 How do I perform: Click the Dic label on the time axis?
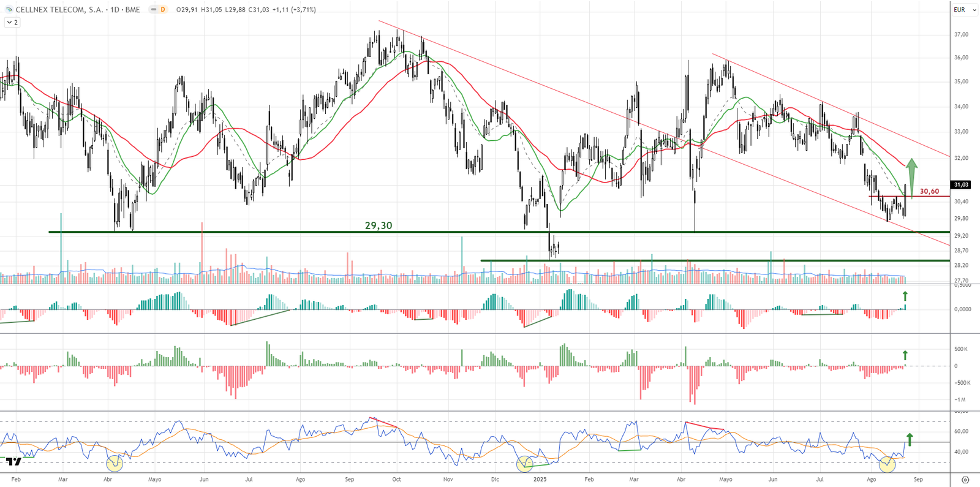click(495, 480)
